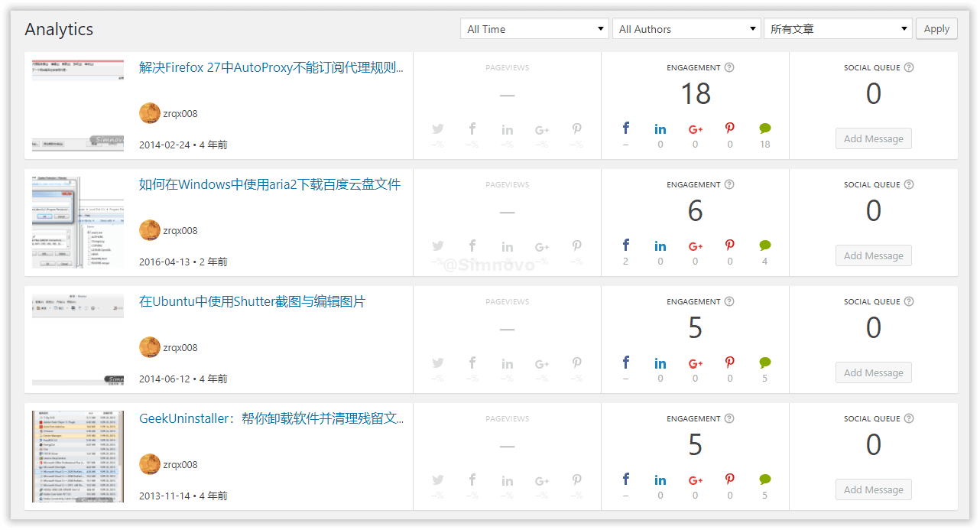Open the comments icon showing 18 on first post
The width and height of the screenshot is (980, 530).
click(764, 128)
